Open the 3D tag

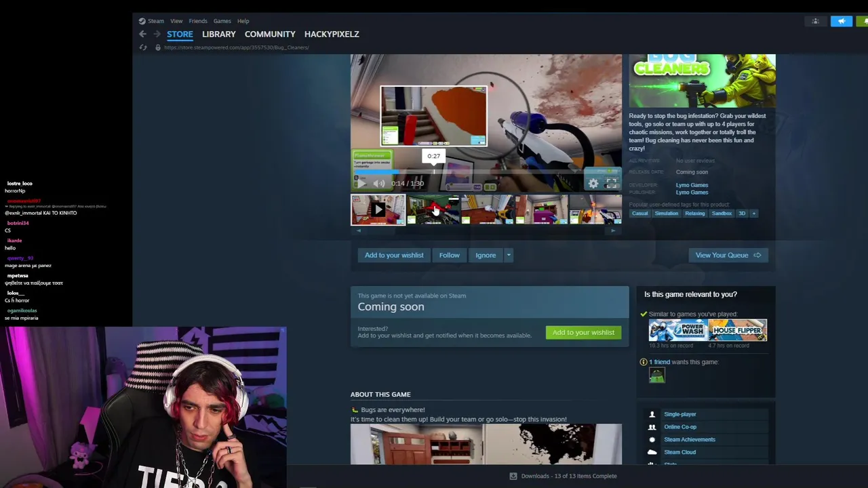coord(742,213)
